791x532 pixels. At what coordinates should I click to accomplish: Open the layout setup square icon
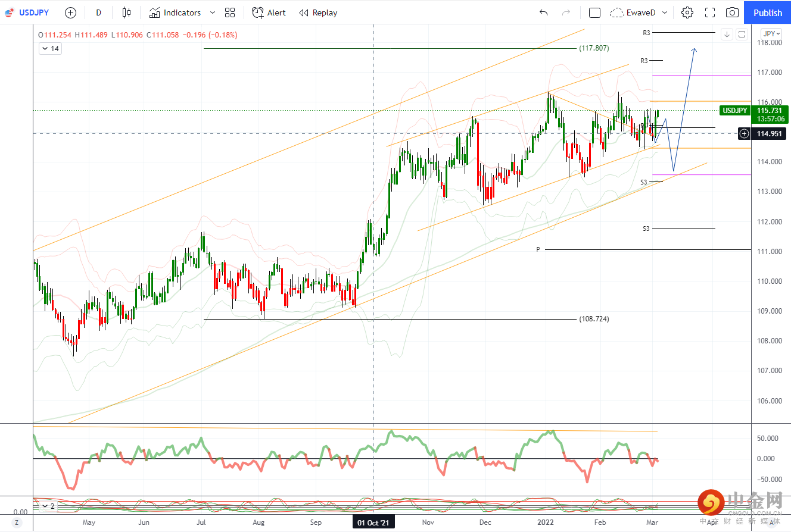(594, 12)
